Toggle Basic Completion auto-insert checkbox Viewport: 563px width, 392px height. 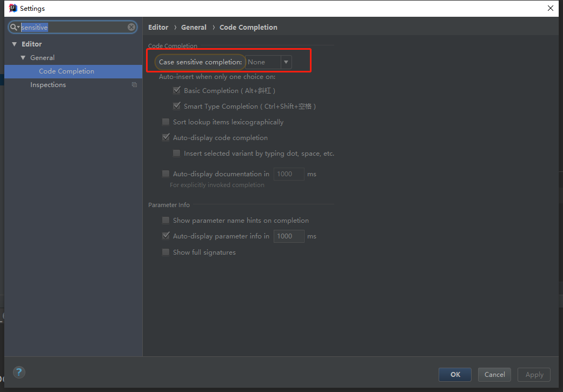click(x=177, y=91)
